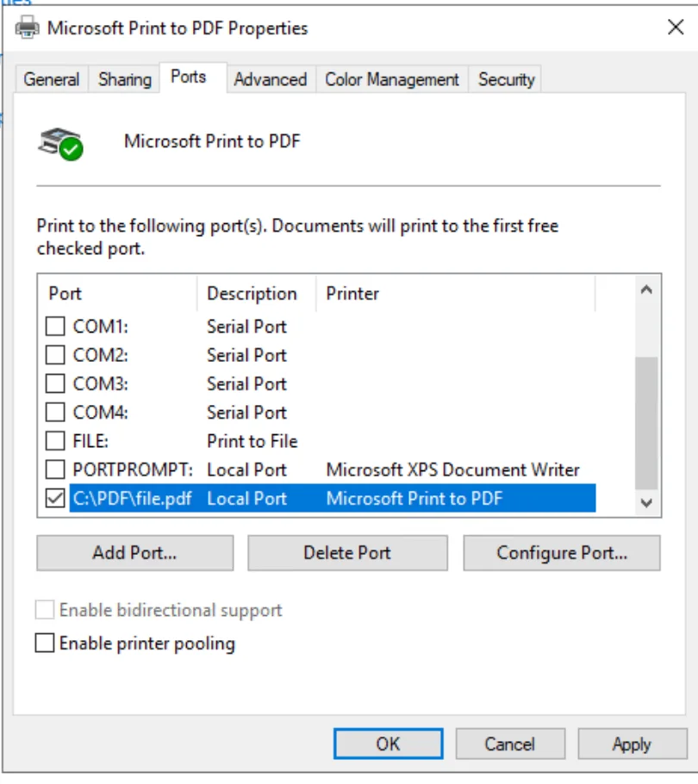Enable the FILE: Print to File port

coord(53,440)
